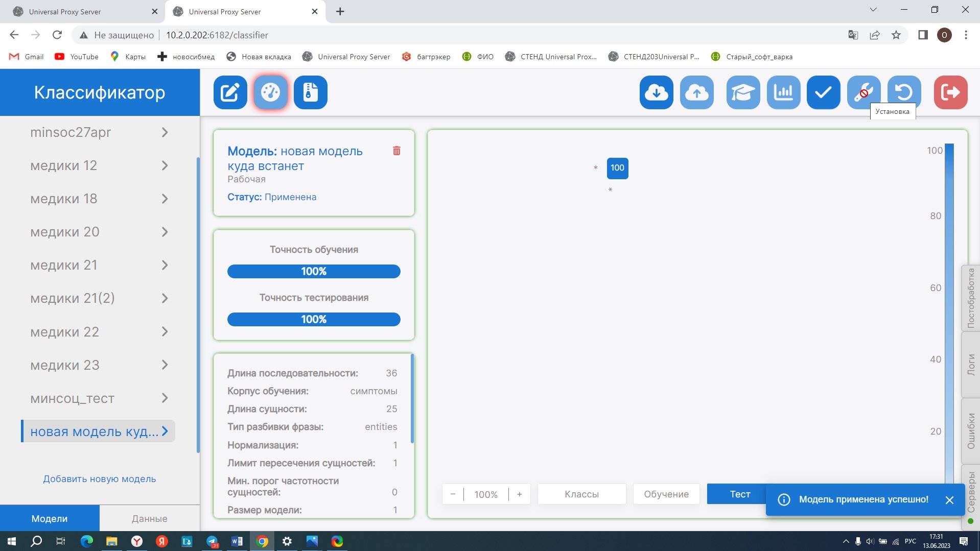Screen dimensions: 980x551
Task: Apply the model with the checkmark icon
Action: (823, 92)
